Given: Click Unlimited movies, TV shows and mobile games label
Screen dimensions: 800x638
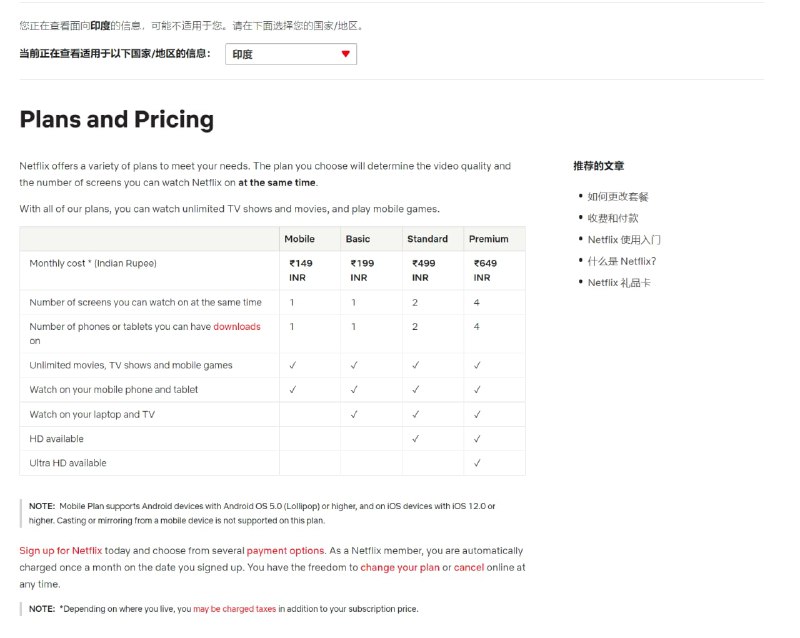Looking at the screenshot, I should click(131, 365).
